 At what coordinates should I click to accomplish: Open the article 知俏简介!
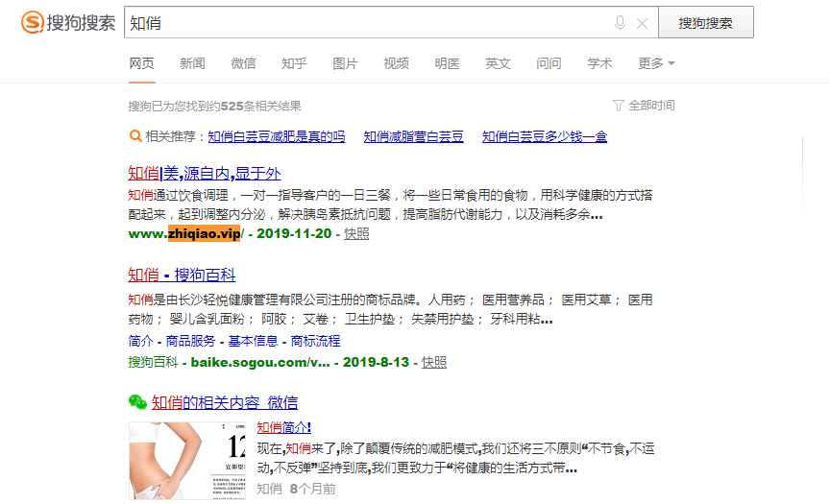coord(283,427)
